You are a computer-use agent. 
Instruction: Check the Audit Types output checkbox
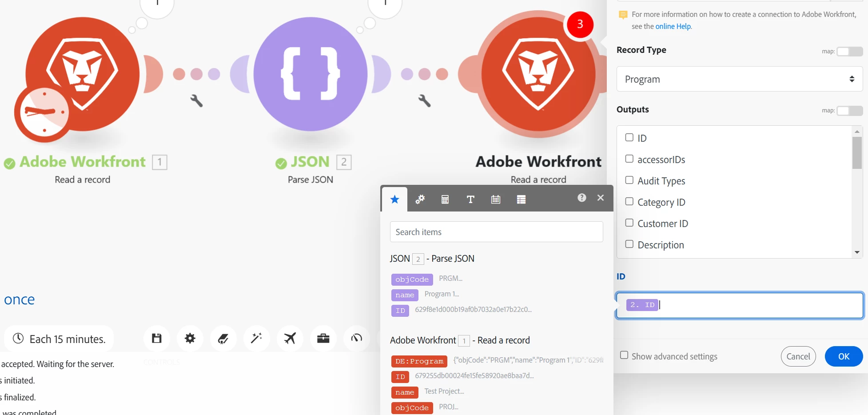tap(629, 180)
